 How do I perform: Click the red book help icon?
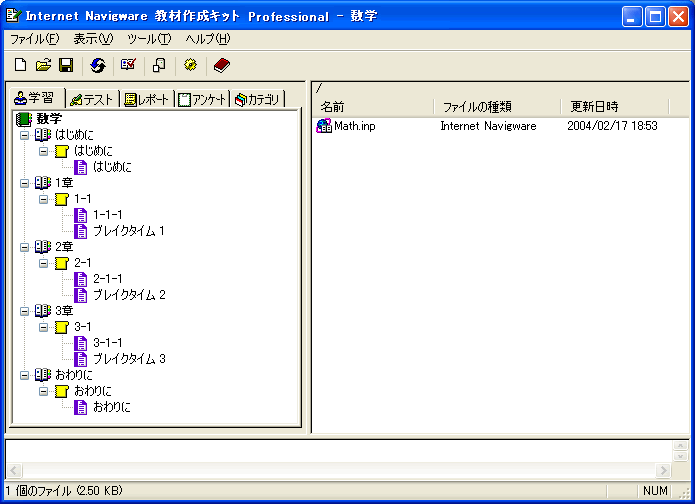[x=222, y=65]
